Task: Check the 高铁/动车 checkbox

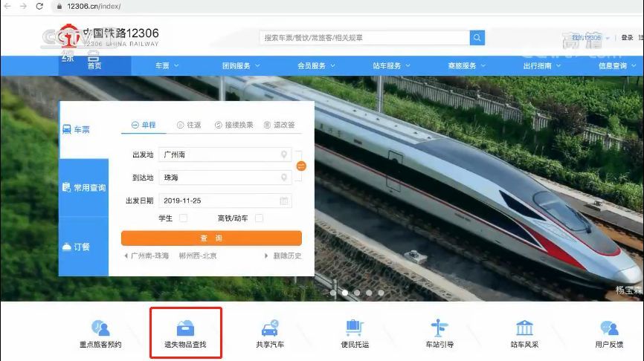Action: pos(259,218)
